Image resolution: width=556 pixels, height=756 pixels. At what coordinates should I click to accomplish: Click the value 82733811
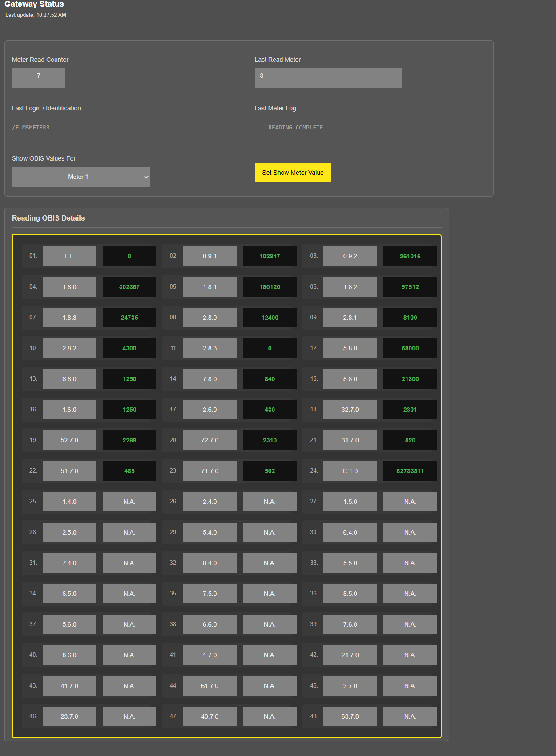410,471
